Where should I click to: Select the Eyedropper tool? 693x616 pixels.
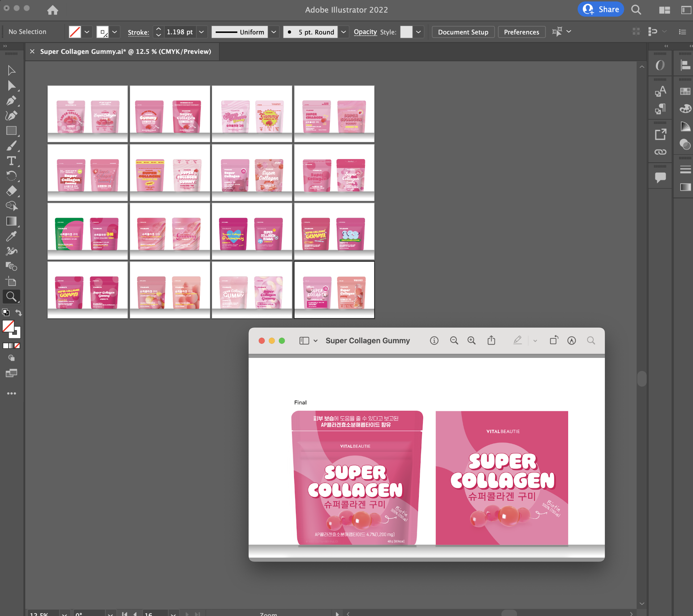pyautogui.click(x=11, y=236)
